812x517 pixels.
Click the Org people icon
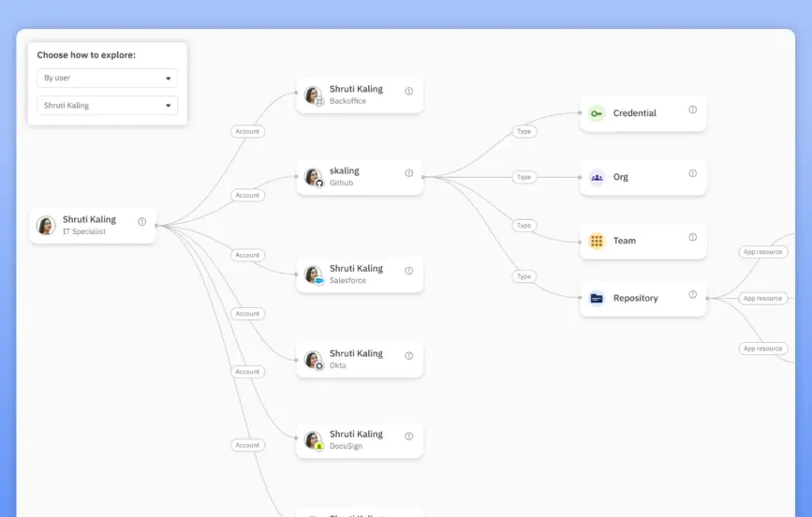pos(597,177)
